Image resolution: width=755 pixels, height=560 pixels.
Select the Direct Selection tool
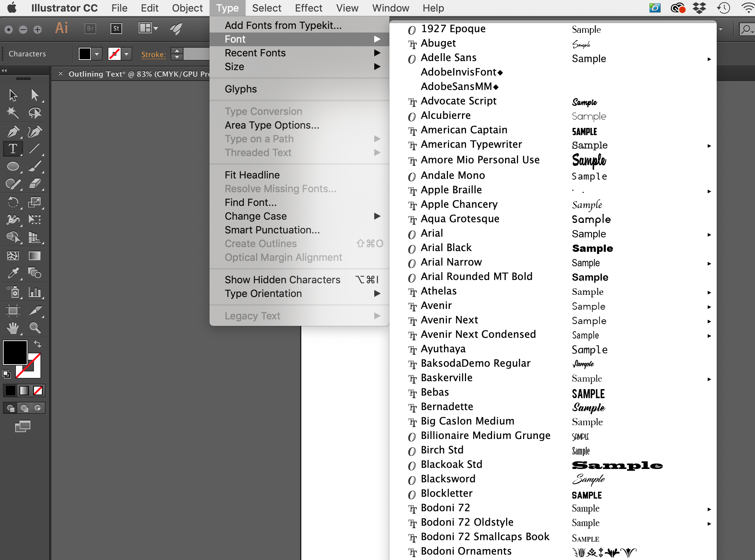[35, 95]
